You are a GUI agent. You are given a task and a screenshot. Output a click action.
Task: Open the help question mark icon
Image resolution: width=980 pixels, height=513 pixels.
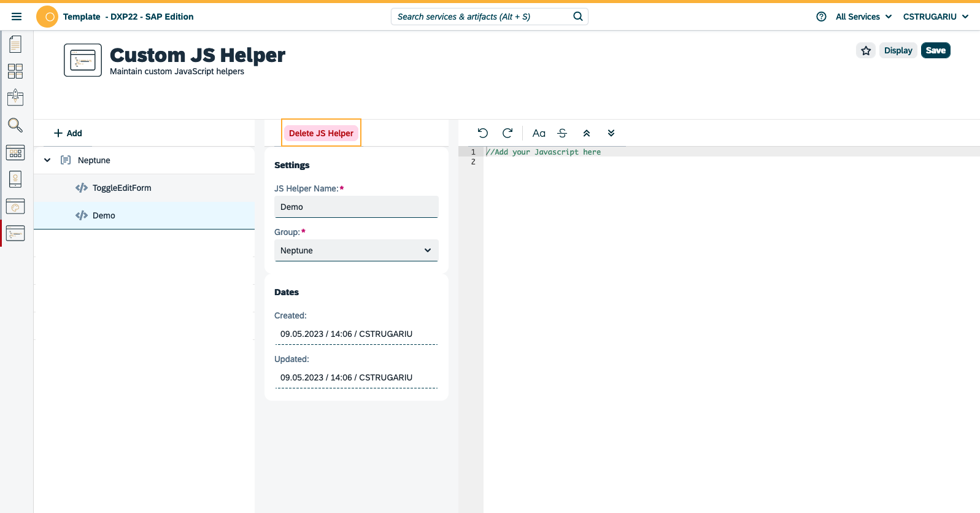(821, 17)
